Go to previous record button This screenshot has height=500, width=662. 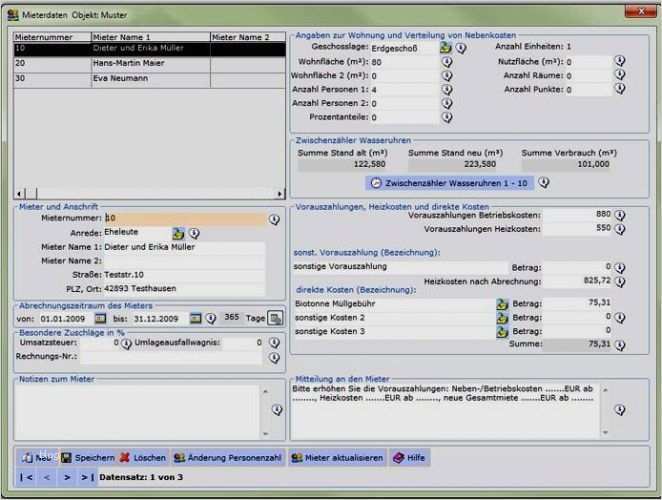pos(46,478)
